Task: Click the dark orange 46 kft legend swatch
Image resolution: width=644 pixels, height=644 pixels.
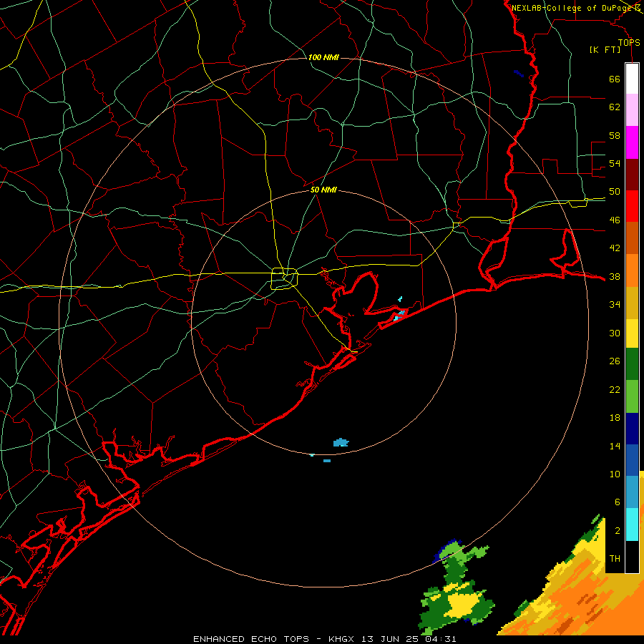Action: 632,238
